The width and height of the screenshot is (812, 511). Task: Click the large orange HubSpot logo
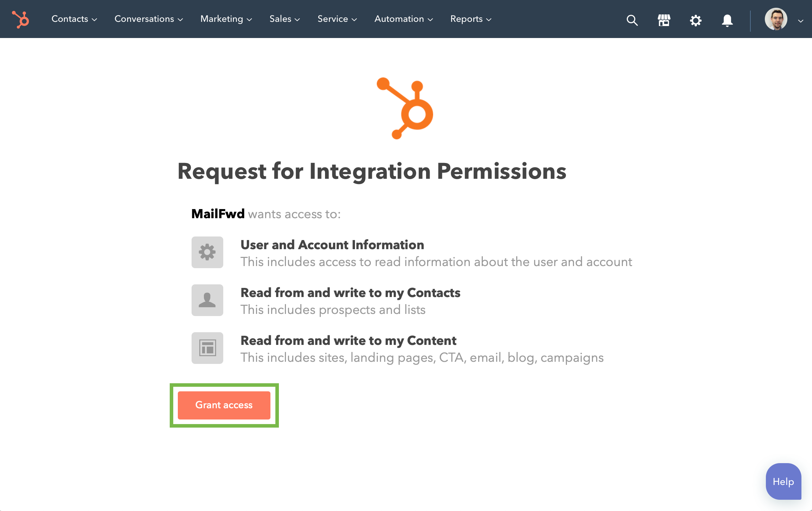(x=405, y=108)
